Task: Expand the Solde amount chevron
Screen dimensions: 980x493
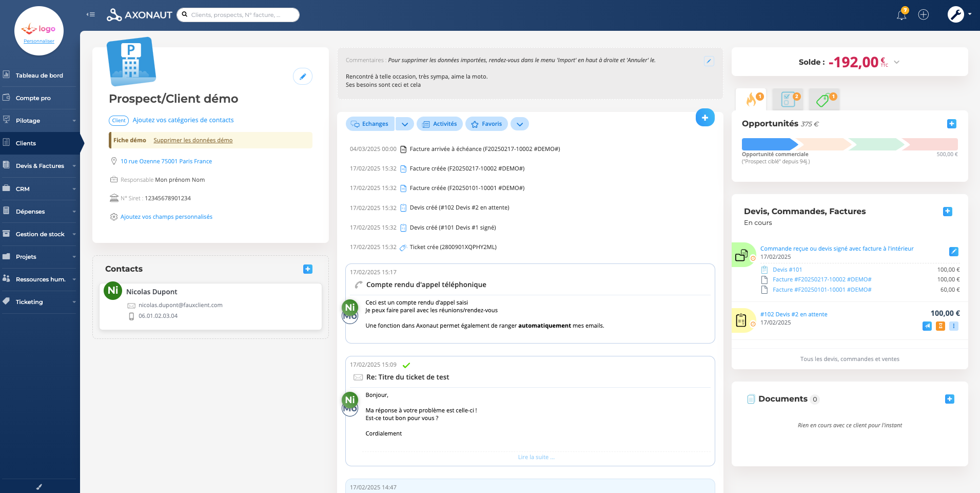Action: click(x=896, y=62)
